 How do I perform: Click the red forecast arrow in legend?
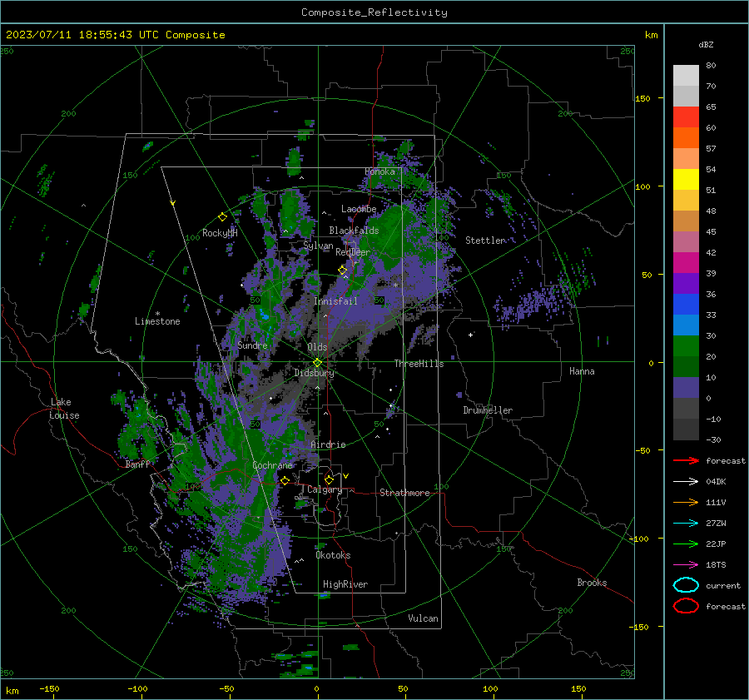[686, 460]
